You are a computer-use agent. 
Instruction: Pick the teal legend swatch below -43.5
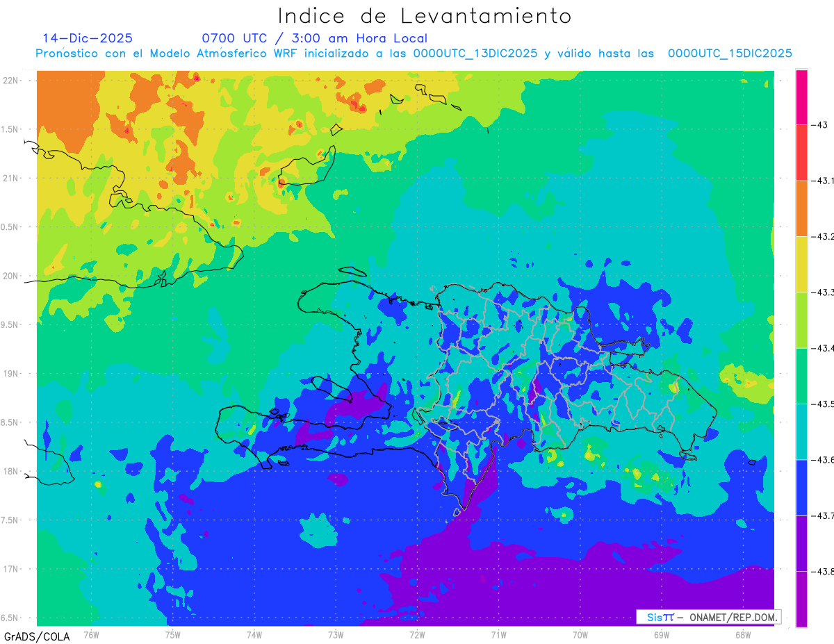801,431
